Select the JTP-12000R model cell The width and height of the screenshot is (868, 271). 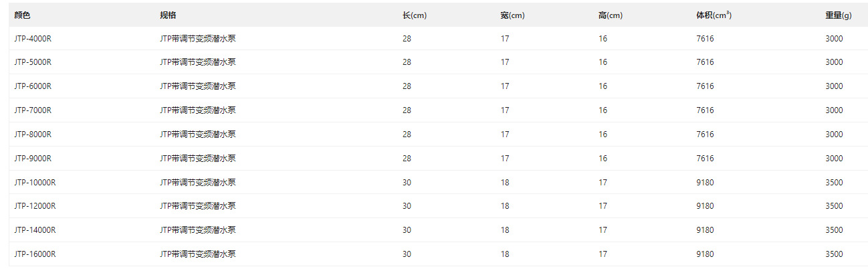pyautogui.click(x=35, y=206)
